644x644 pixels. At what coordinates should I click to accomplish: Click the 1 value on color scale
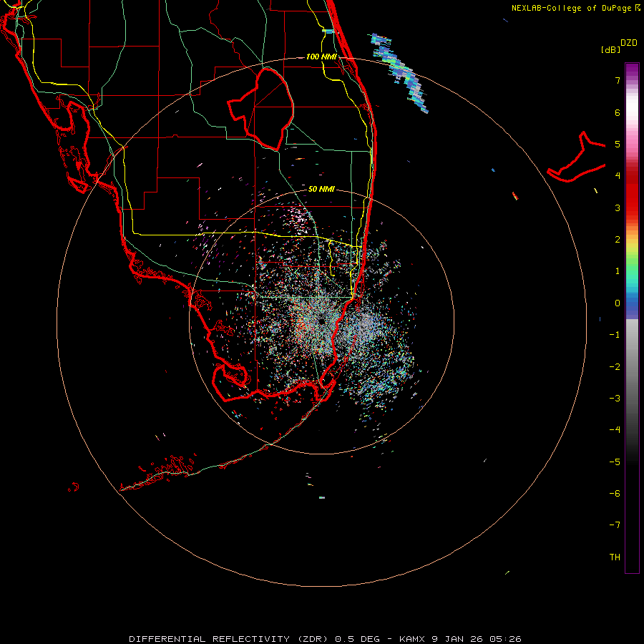[x=618, y=271]
